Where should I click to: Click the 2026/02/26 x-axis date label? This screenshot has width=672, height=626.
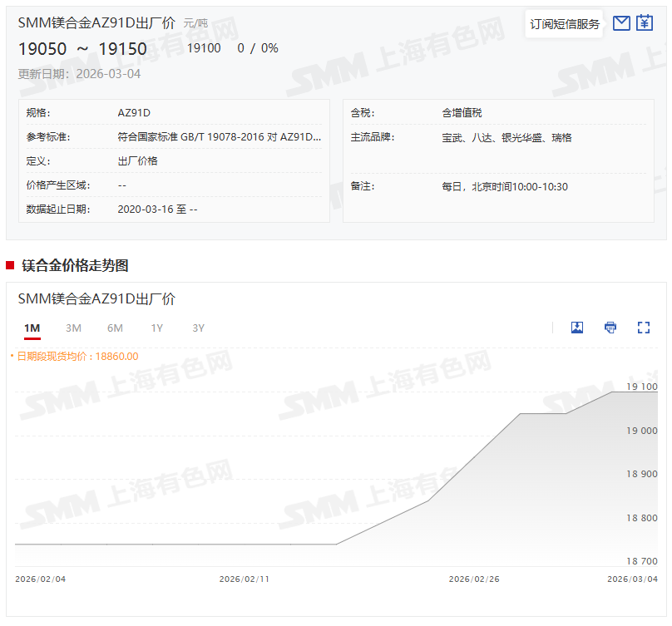click(474, 579)
